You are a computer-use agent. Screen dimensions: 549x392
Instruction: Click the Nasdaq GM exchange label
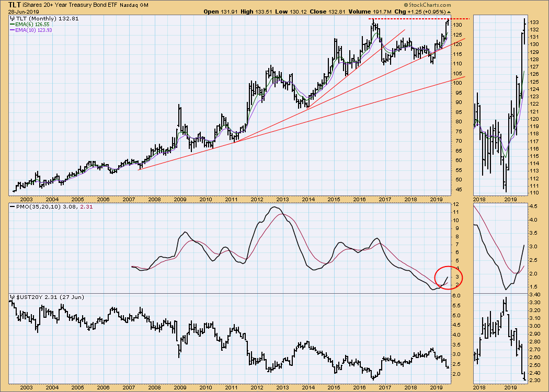pos(134,5)
